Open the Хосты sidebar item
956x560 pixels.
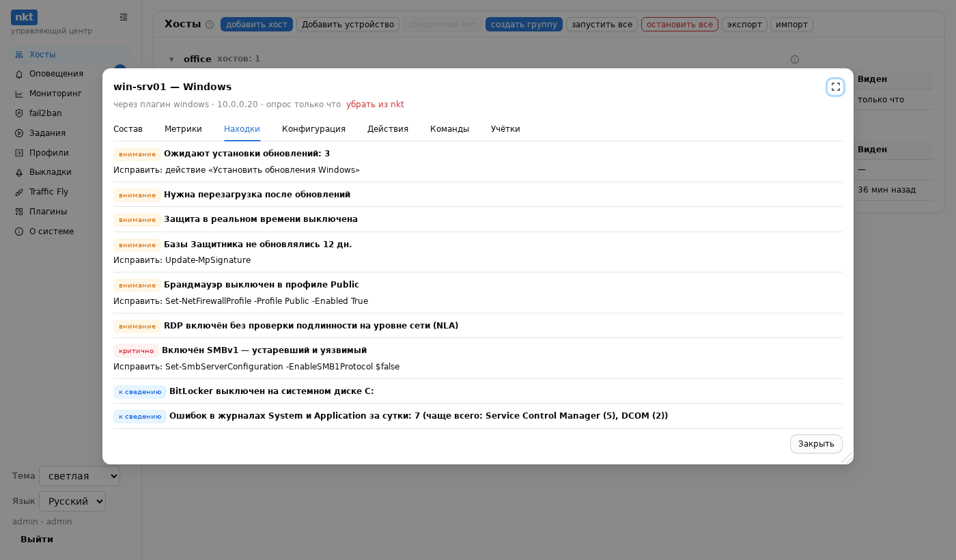coord(70,55)
